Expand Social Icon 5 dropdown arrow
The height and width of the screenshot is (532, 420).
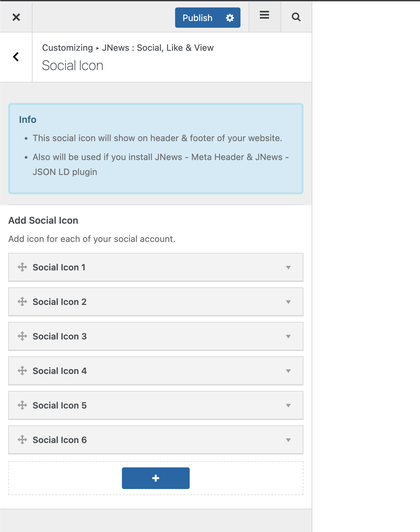[x=288, y=405]
